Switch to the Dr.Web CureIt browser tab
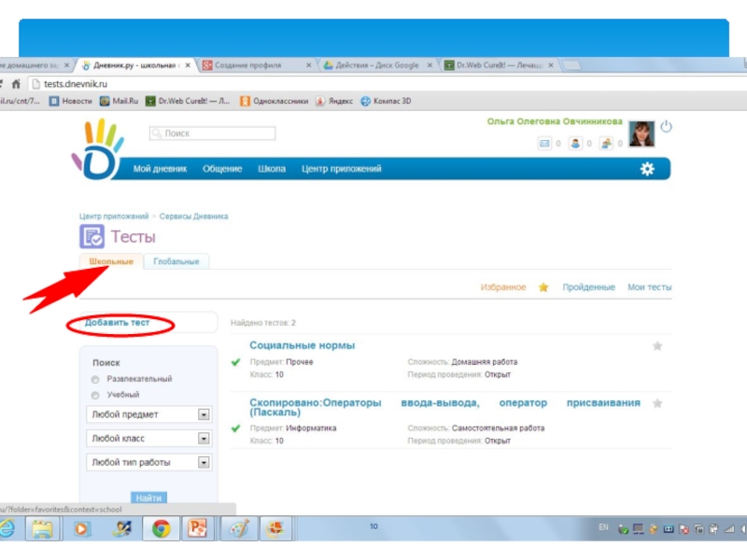747x560 pixels. (499, 65)
